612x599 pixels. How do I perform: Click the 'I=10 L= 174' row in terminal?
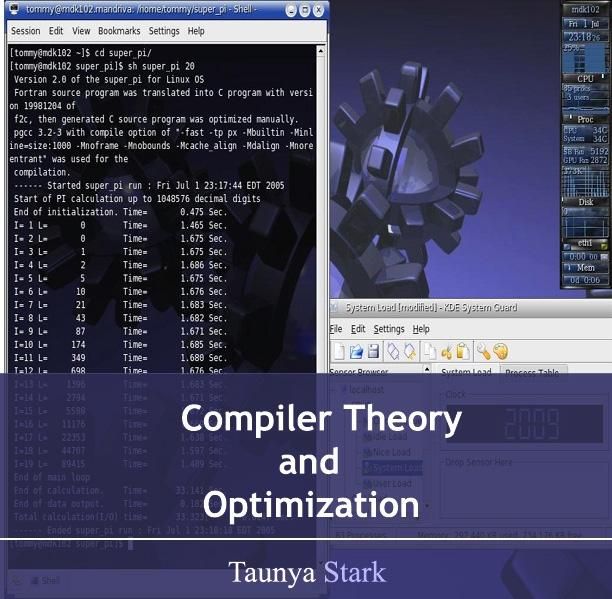pyautogui.click(x=120, y=345)
